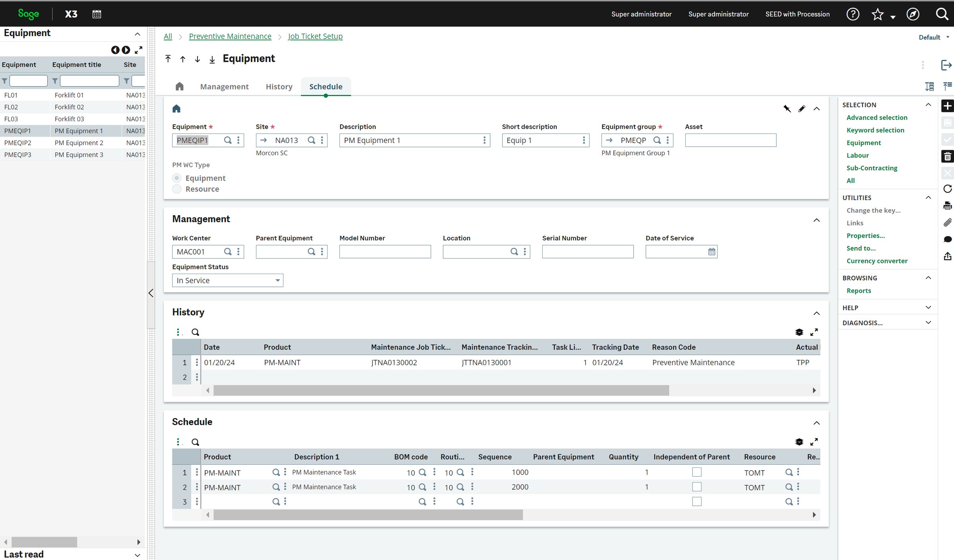
Task: Print the record via the printer icon
Action: 948,205
